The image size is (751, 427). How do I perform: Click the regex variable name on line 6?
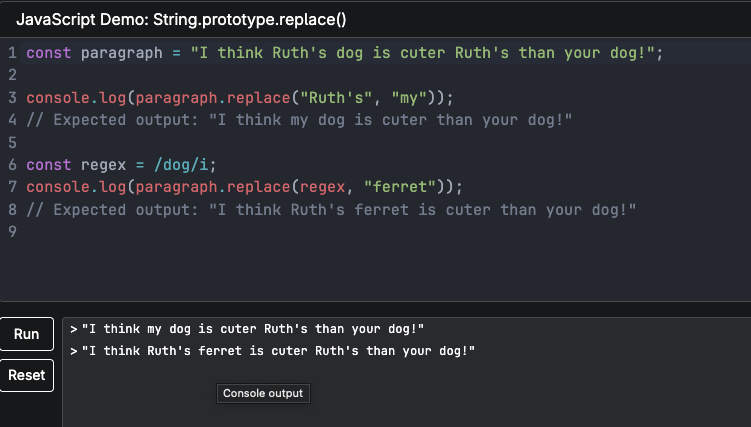102,165
